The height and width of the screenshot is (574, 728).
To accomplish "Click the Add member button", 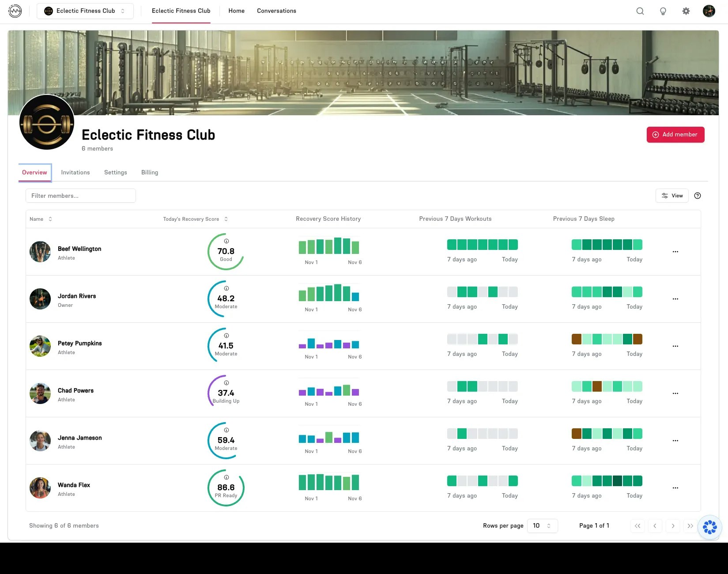I will (x=675, y=135).
